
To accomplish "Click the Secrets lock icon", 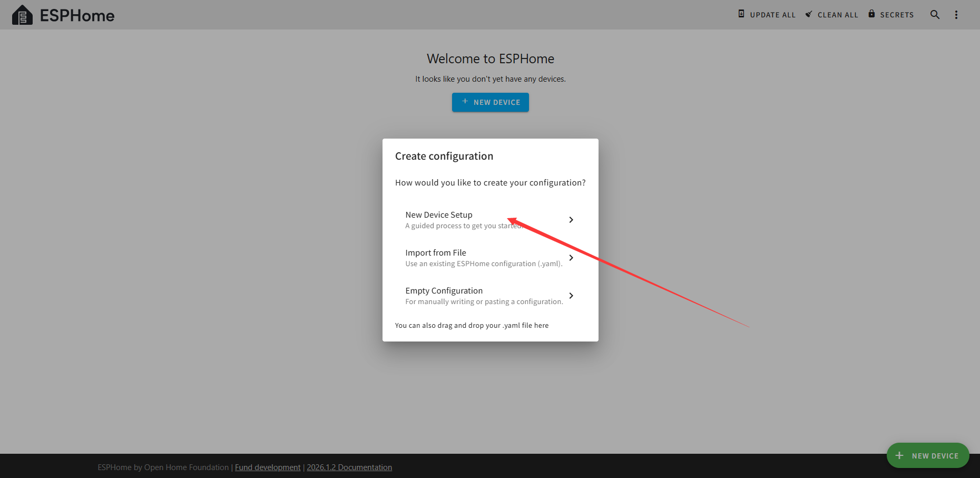I will tap(871, 14).
